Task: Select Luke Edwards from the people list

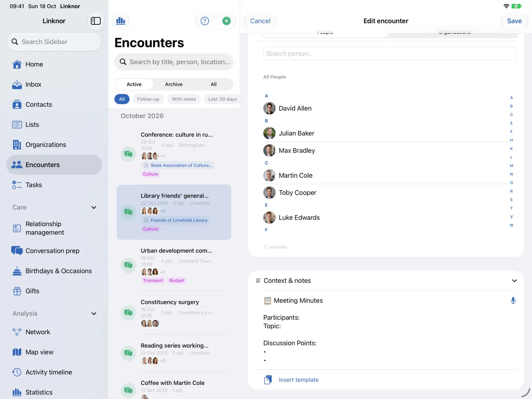Action: 385,218
